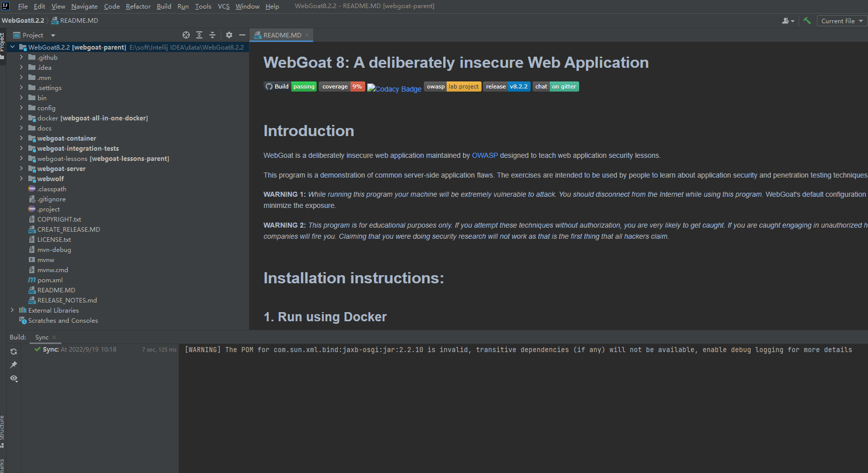The width and height of the screenshot is (868, 473).
Task: Click WebGoat8.2.2 breadcrumb in navigation bar
Action: tap(23, 21)
